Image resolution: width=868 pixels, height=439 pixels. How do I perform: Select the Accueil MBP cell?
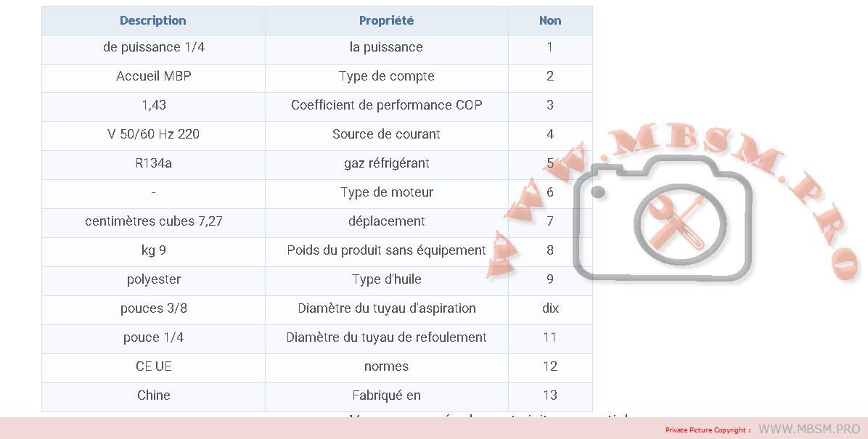tap(153, 76)
